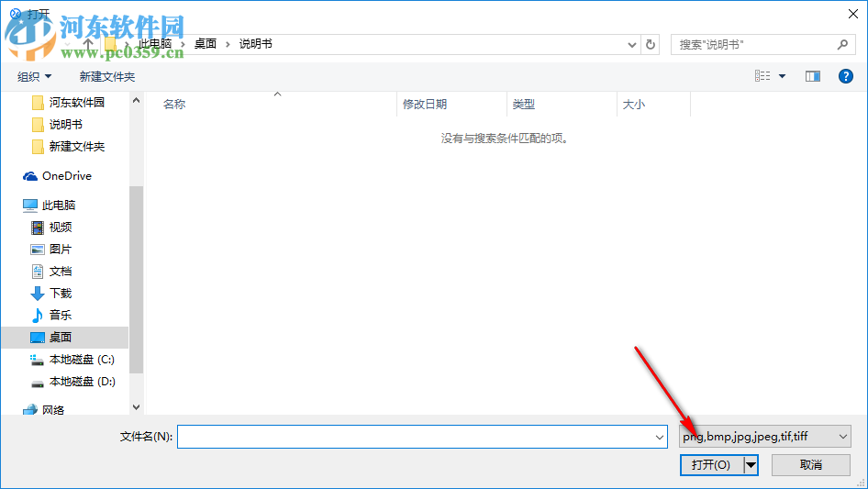Click the navigation pane scroll-down arrow

(136, 407)
